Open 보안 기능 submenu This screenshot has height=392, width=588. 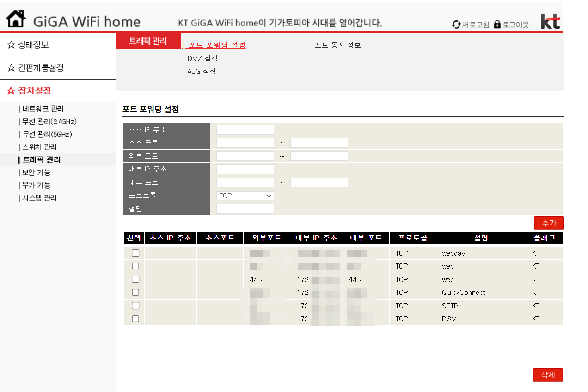click(37, 172)
